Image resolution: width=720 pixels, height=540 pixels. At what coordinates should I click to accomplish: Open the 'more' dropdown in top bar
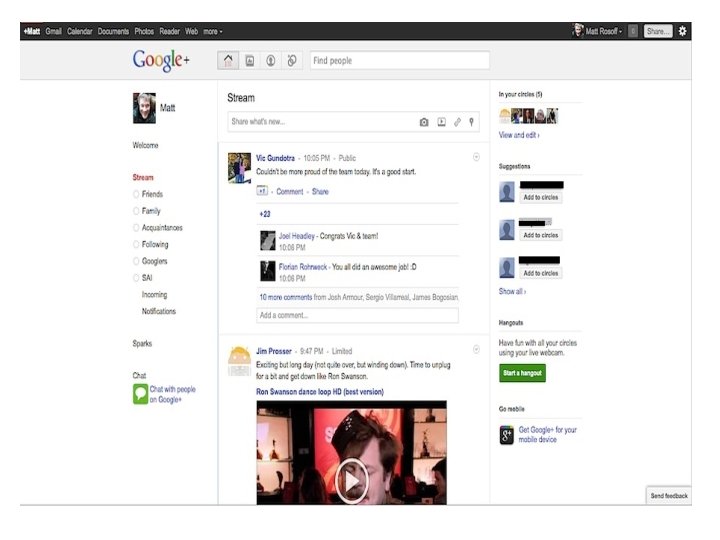[x=213, y=31]
